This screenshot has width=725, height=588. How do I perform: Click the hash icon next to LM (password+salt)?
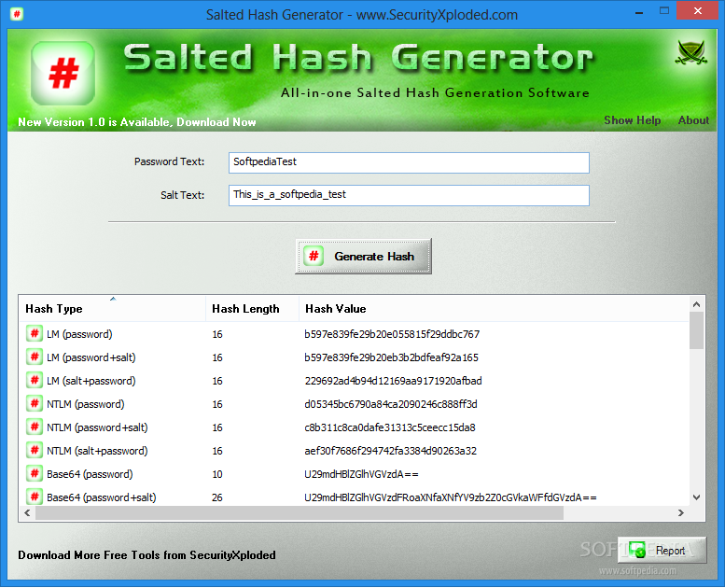(35, 357)
